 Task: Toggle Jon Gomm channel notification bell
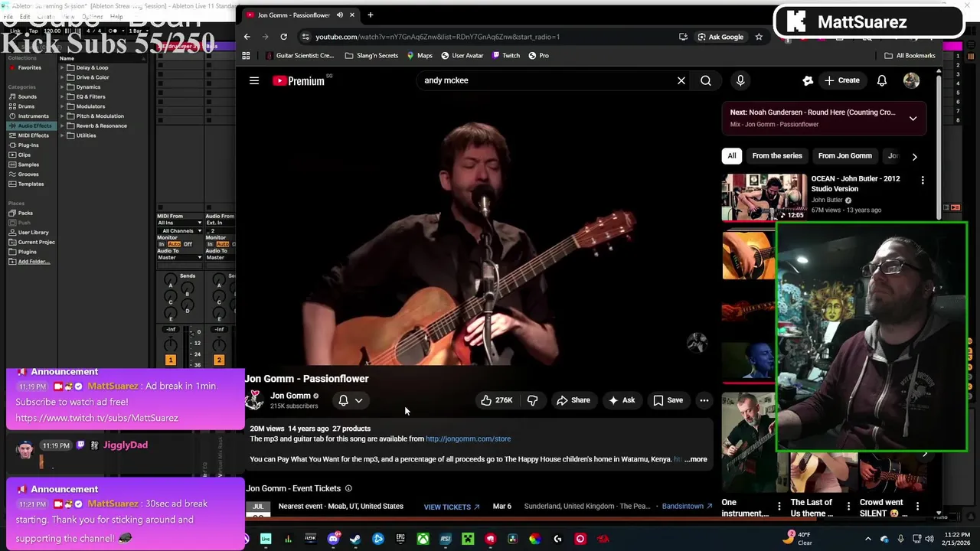coord(350,400)
